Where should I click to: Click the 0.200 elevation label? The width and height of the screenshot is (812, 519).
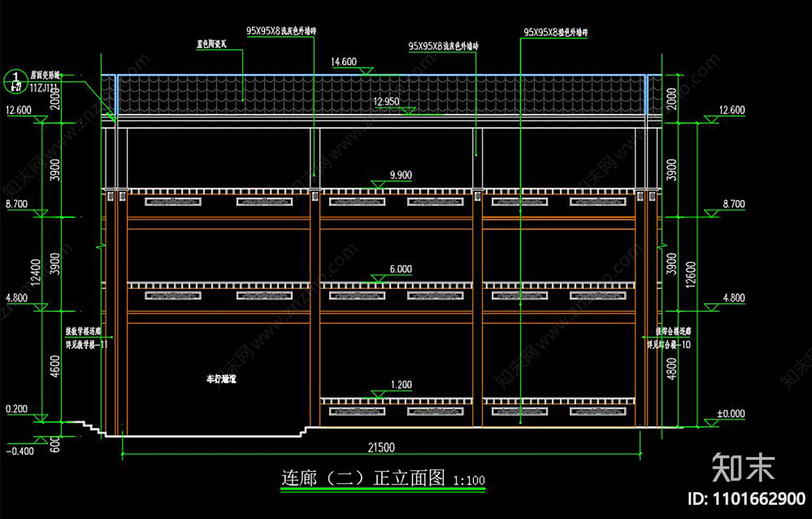click(x=17, y=409)
